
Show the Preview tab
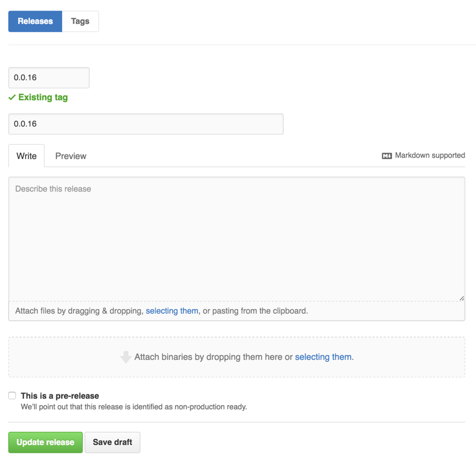pyautogui.click(x=71, y=156)
